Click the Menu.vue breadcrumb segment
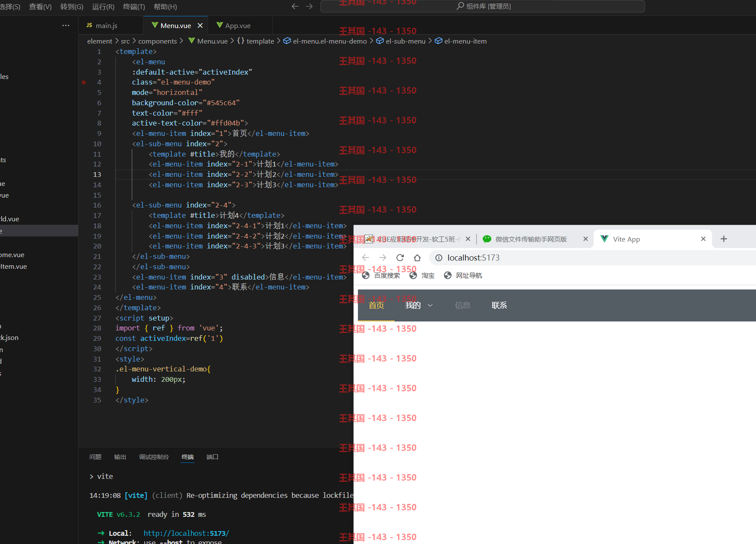Image resolution: width=756 pixels, height=544 pixels. coord(208,41)
